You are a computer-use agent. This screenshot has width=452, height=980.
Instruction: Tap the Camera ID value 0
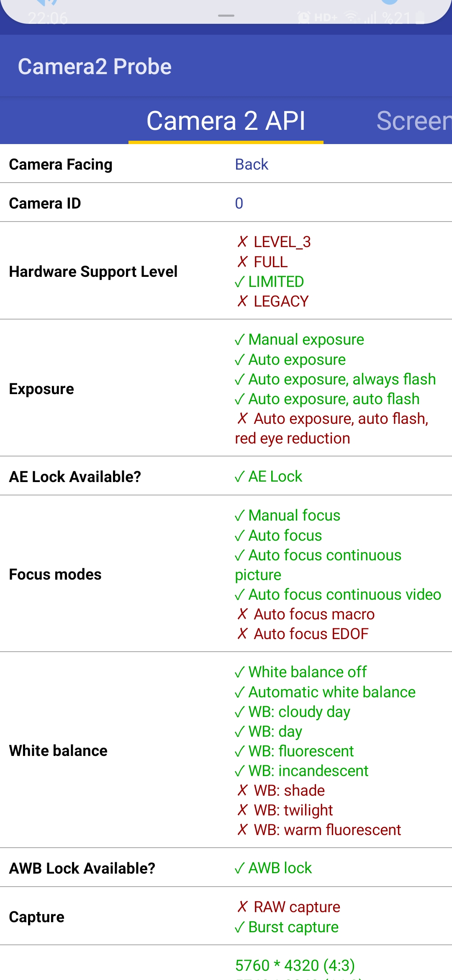[x=239, y=203]
